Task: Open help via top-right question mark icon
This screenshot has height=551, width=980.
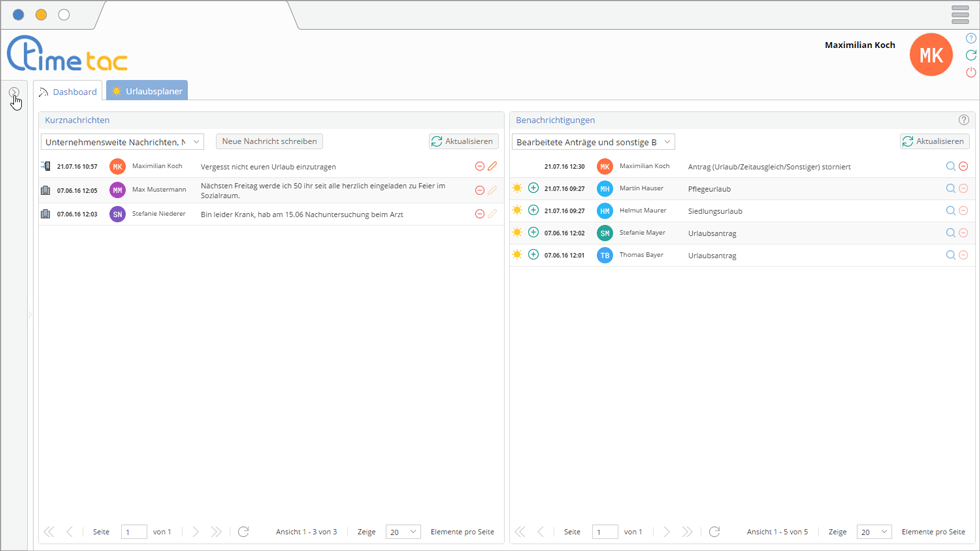Action: (971, 38)
